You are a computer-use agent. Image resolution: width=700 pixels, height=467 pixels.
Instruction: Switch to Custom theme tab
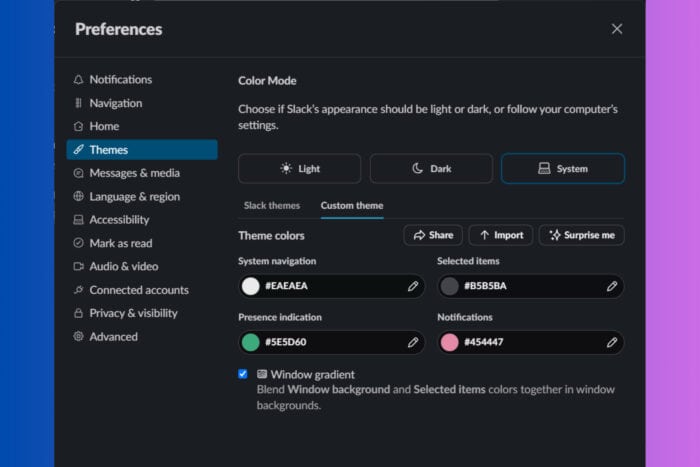coord(352,206)
